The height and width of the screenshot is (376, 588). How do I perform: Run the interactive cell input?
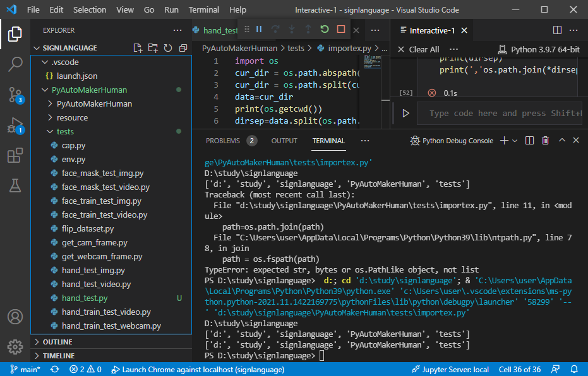(405, 113)
